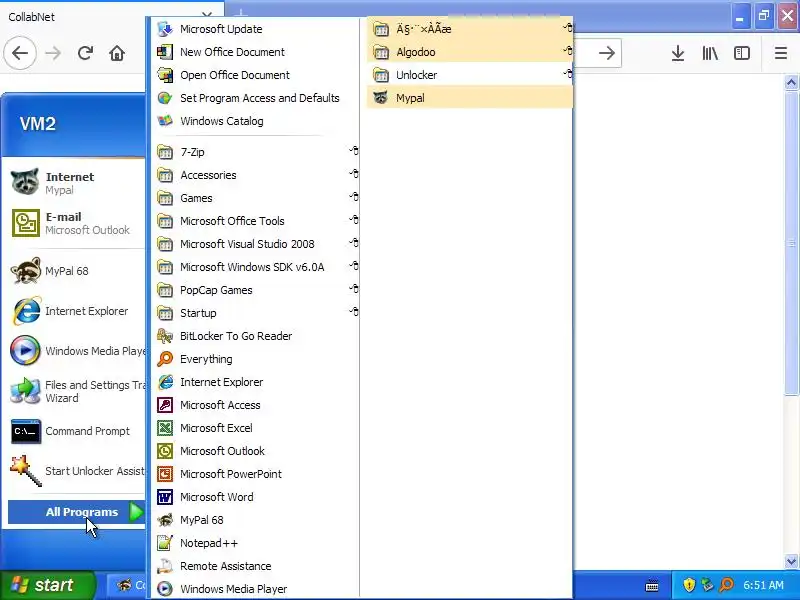Screen dimensions: 800x600
Task: Expand the Startup folder submenu
Action: (255, 313)
